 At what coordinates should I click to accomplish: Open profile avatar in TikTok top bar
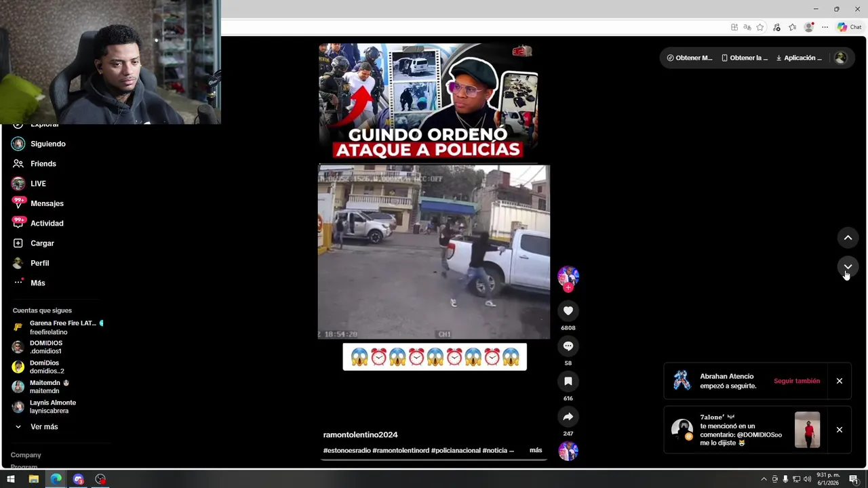(x=840, y=58)
